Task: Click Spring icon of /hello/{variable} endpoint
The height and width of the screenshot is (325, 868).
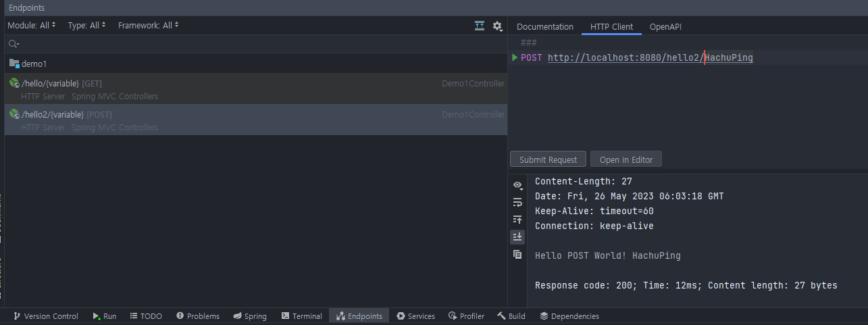Action: [14, 83]
